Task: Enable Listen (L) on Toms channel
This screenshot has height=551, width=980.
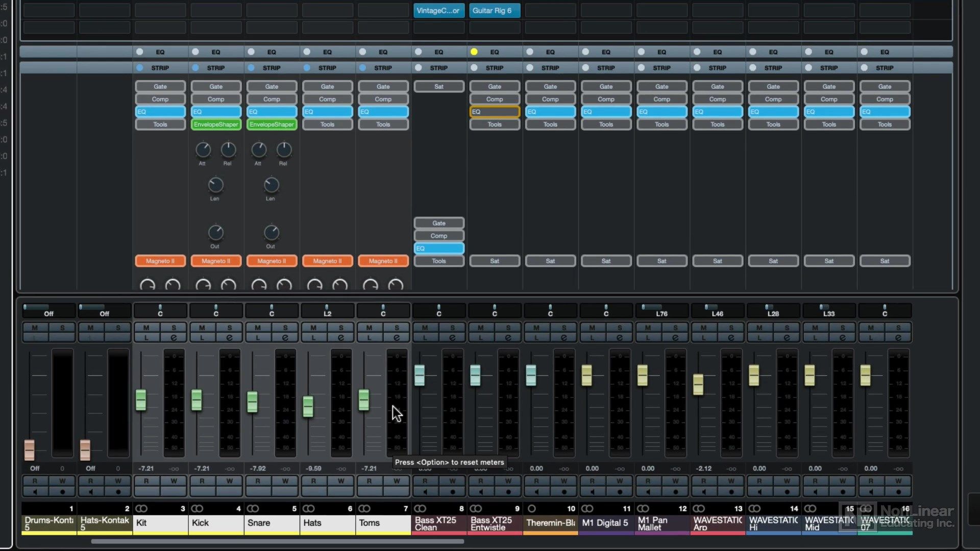Action: pyautogui.click(x=369, y=338)
